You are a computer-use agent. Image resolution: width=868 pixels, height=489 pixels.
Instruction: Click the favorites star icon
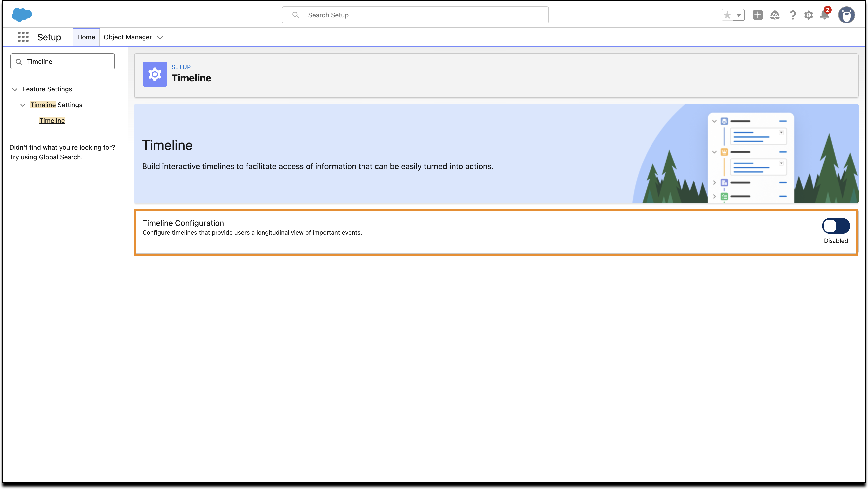727,15
